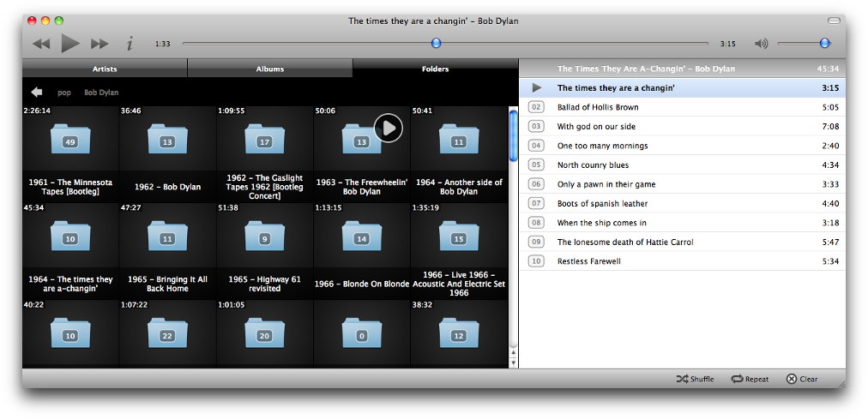This screenshot has width=868, height=419.
Task: Click the 05 track number badge
Action: (536, 165)
